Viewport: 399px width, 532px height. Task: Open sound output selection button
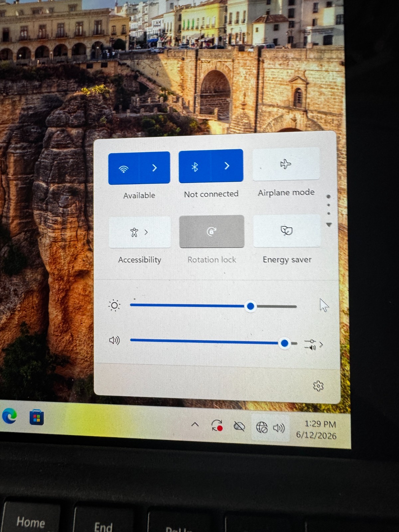[314, 345]
